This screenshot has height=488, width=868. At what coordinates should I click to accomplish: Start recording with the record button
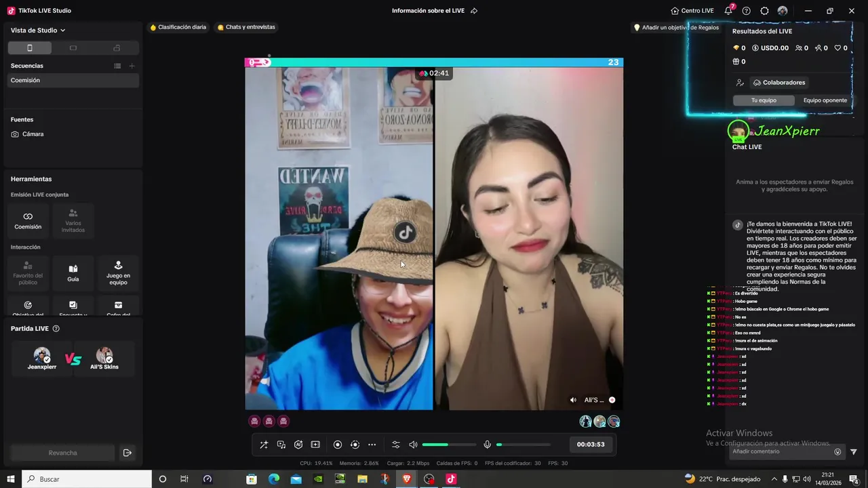point(338,445)
